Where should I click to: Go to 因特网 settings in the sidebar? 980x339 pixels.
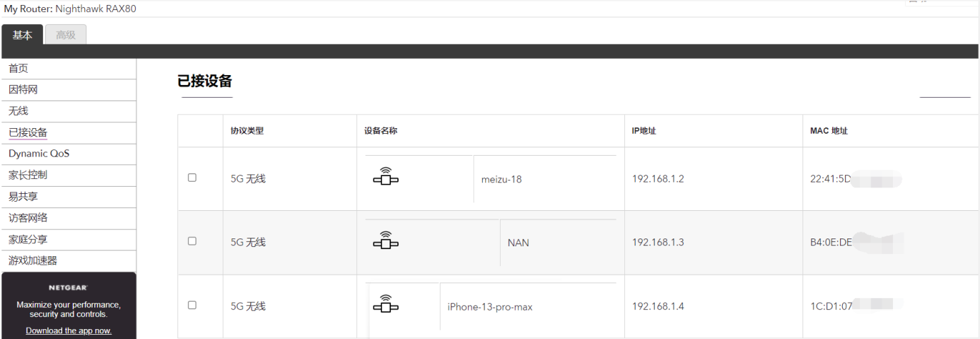[23, 90]
